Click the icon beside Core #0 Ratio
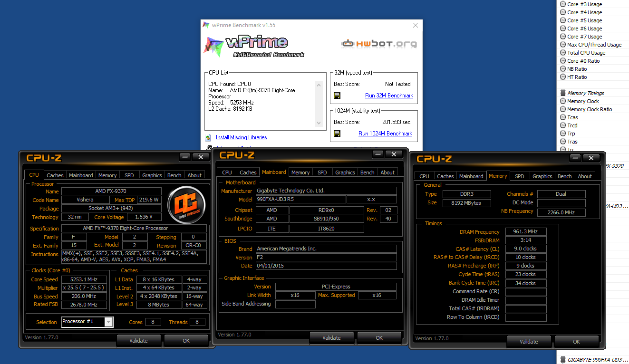629x364 pixels. click(x=563, y=61)
